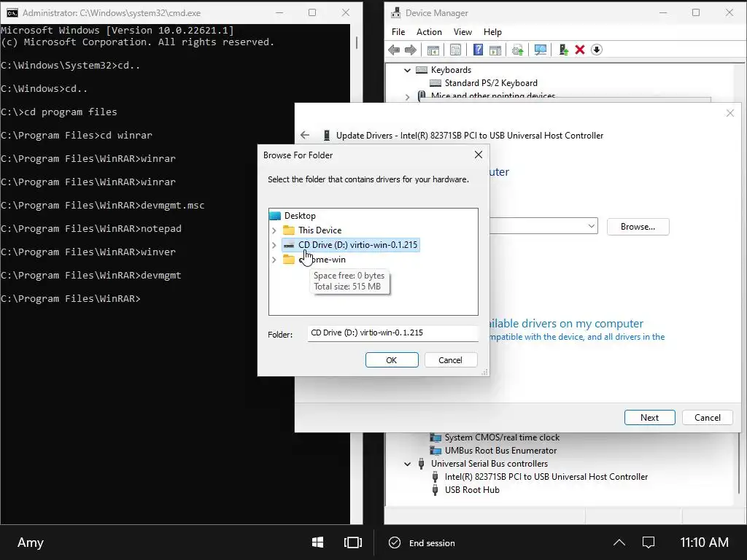Click the Update driver software toolbar icon

click(x=517, y=50)
